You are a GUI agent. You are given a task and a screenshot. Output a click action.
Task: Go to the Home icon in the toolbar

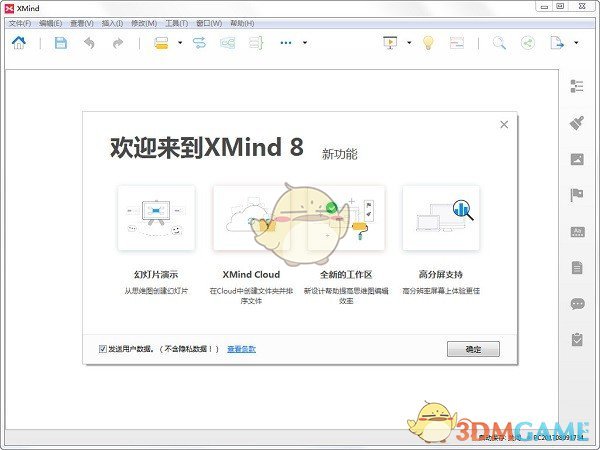click(19, 42)
